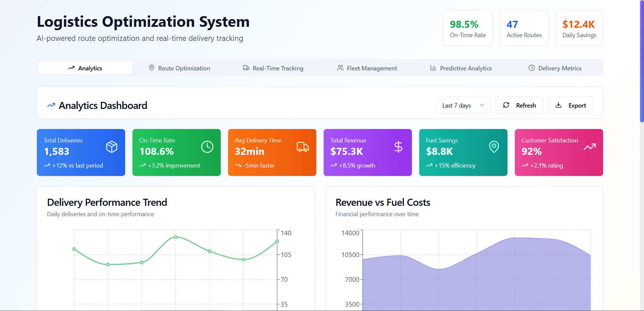Select the green On-Time Rate card

pos(176,152)
